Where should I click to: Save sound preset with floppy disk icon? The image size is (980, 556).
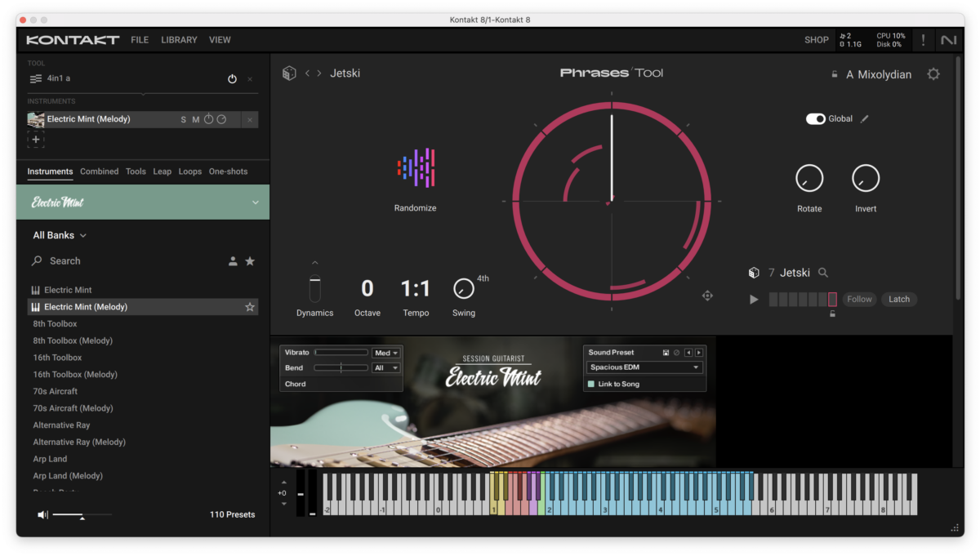(x=666, y=353)
